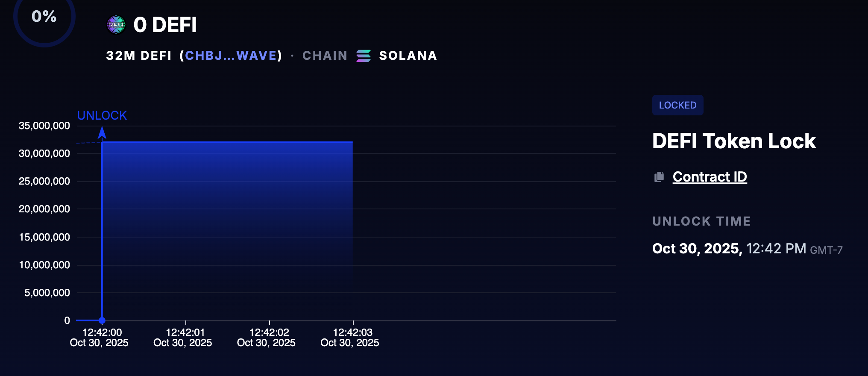Click the UNLOCK arrow marker on chart
This screenshot has width=868, height=376.
point(102,133)
